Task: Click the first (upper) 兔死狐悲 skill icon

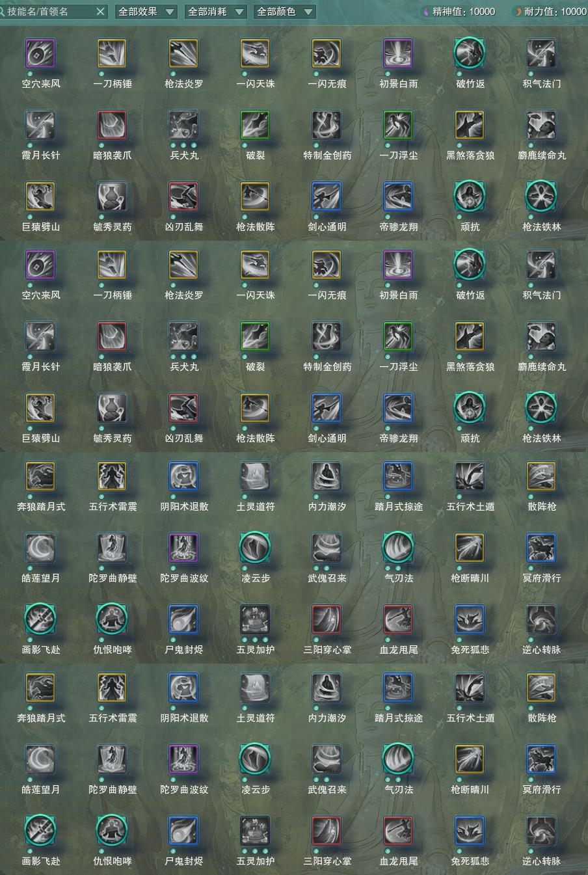Action: 470,619
